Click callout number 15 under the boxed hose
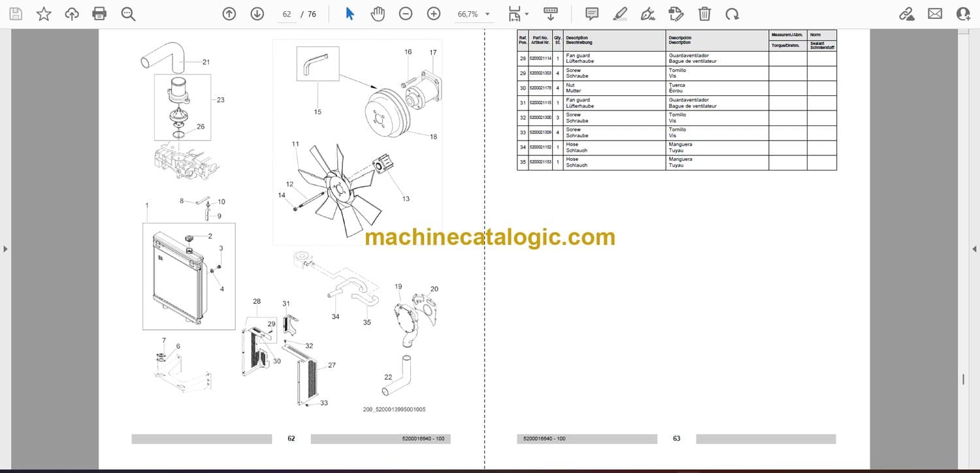This screenshot has width=980, height=473. click(318, 112)
